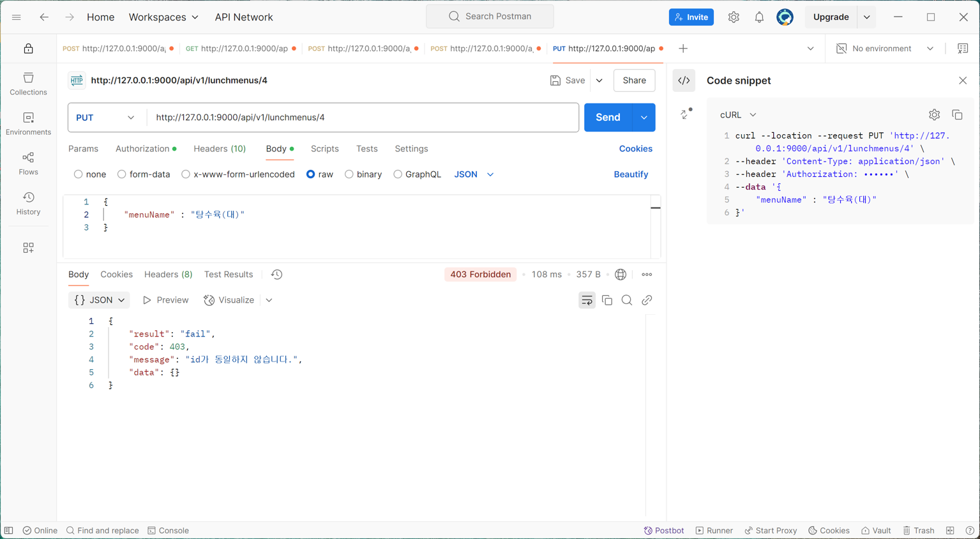The height and width of the screenshot is (539, 980).
Task: Beautify the JSON body
Action: (631, 174)
